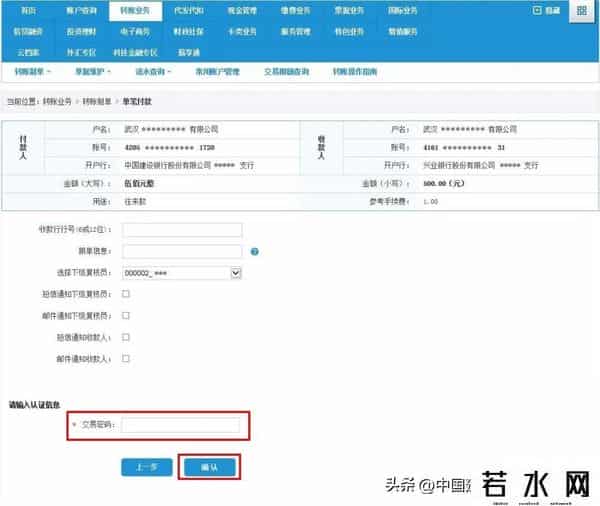Click the 交易密码 input field
This screenshot has height=506, width=600.
pos(180,425)
